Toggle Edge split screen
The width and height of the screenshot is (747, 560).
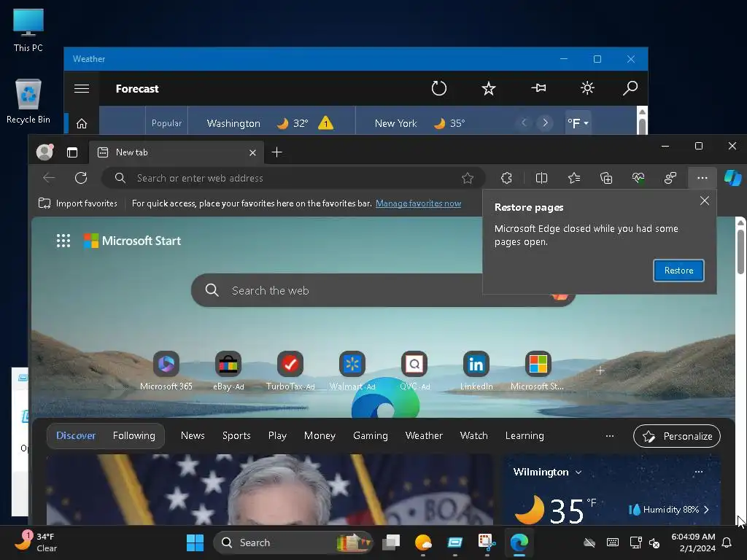(x=541, y=178)
